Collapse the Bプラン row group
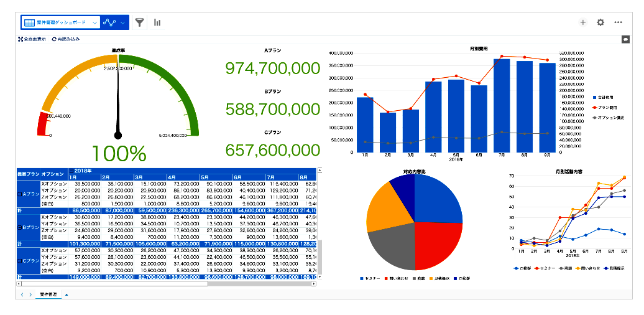 [x=19, y=227]
